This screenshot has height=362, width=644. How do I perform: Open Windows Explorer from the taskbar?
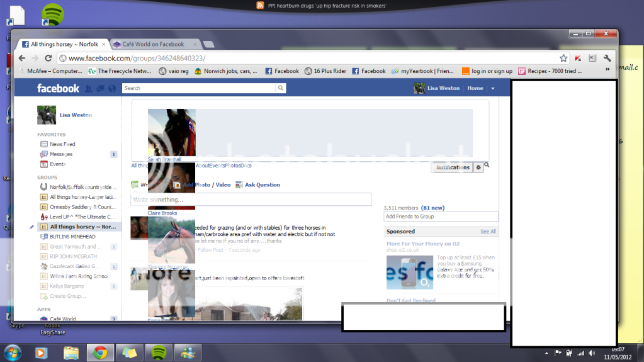[71, 353]
